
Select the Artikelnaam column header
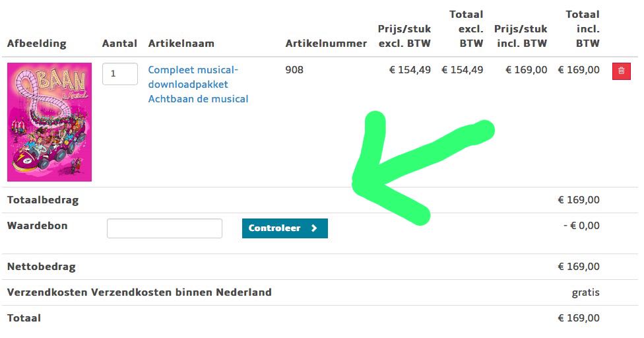pos(181,44)
